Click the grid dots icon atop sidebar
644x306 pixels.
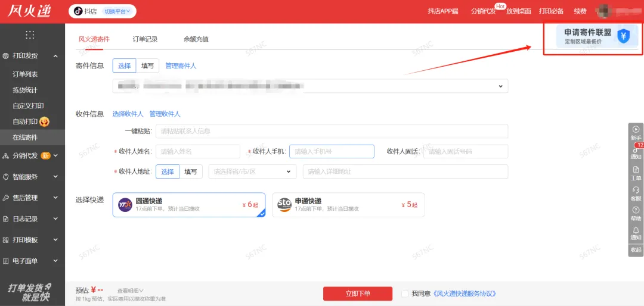[30, 35]
